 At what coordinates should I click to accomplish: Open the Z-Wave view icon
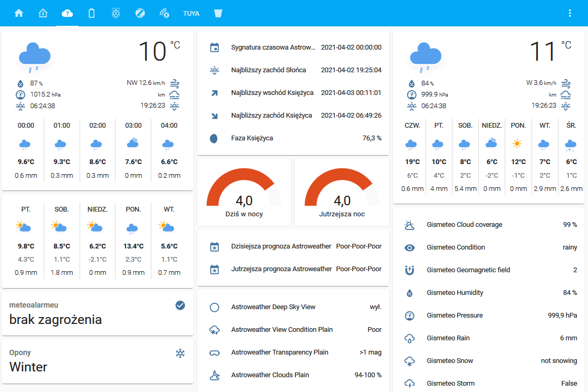[x=164, y=13]
